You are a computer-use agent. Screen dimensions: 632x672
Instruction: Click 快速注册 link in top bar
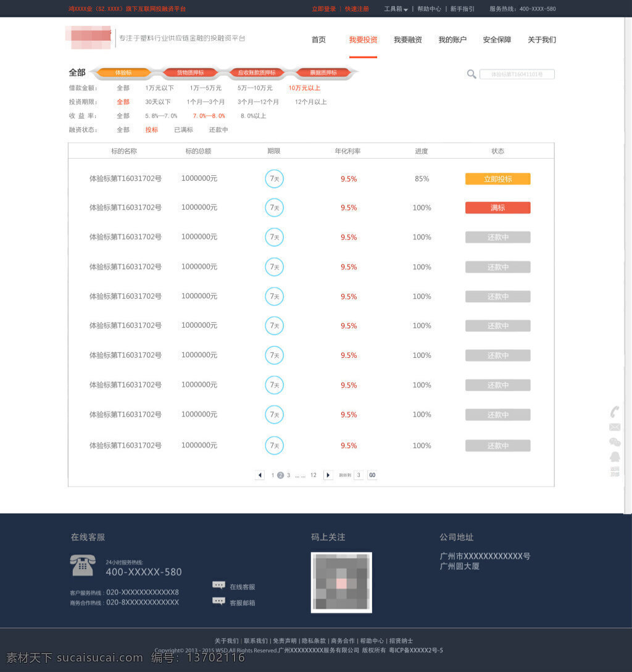pos(357,9)
